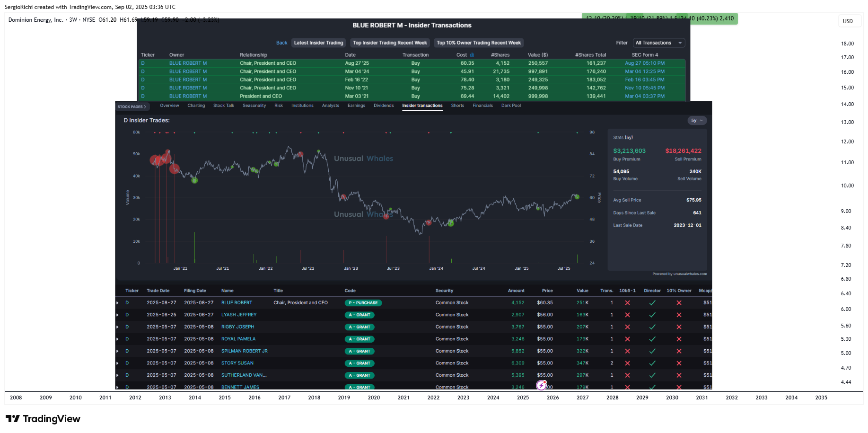This screenshot has width=868, height=433.
Task: Click the 10b5-1 cross in the ROYAL PAMELA row
Action: 627,339
